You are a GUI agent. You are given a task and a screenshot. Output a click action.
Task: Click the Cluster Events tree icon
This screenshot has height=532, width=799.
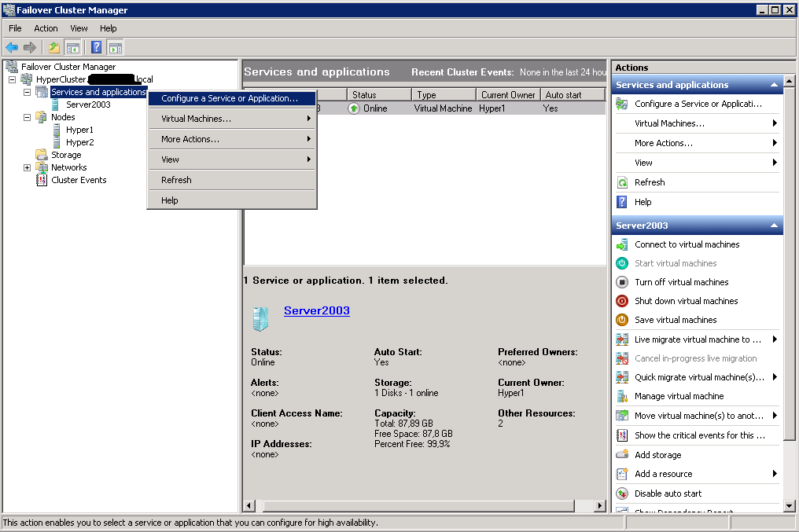[x=42, y=180]
